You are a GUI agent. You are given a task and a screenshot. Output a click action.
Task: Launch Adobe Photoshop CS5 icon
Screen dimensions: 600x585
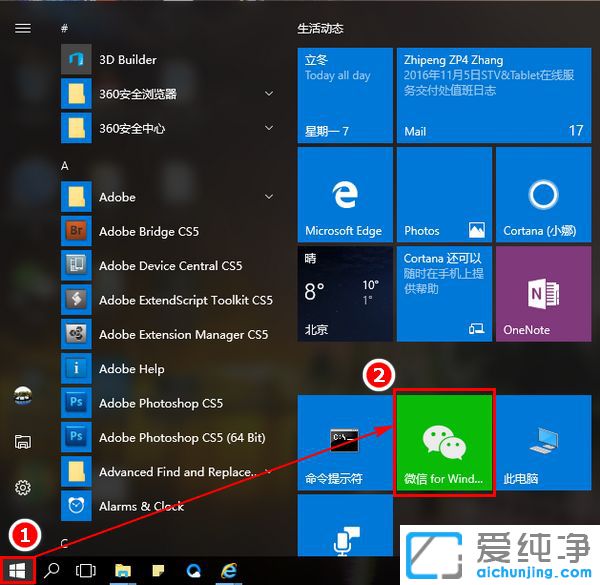pos(76,402)
